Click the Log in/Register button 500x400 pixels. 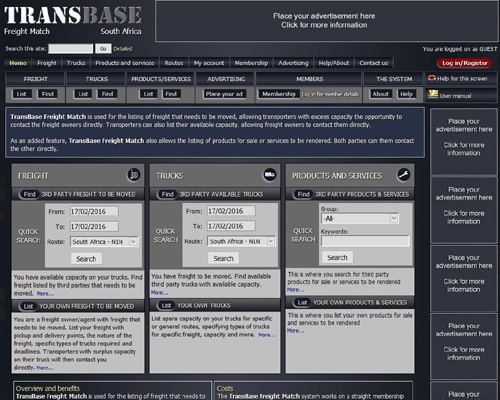coord(464,63)
